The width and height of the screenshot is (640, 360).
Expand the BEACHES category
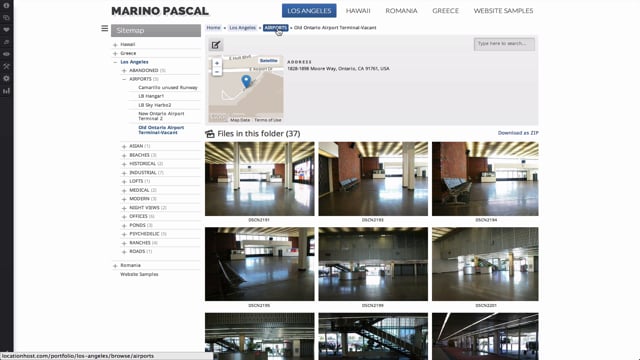coord(124,155)
